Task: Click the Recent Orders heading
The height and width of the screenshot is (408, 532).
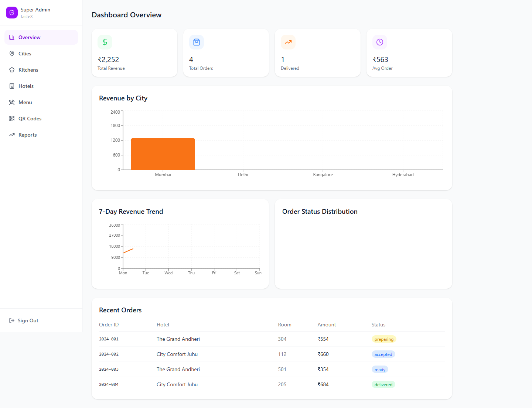Action: (x=120, y=310)
